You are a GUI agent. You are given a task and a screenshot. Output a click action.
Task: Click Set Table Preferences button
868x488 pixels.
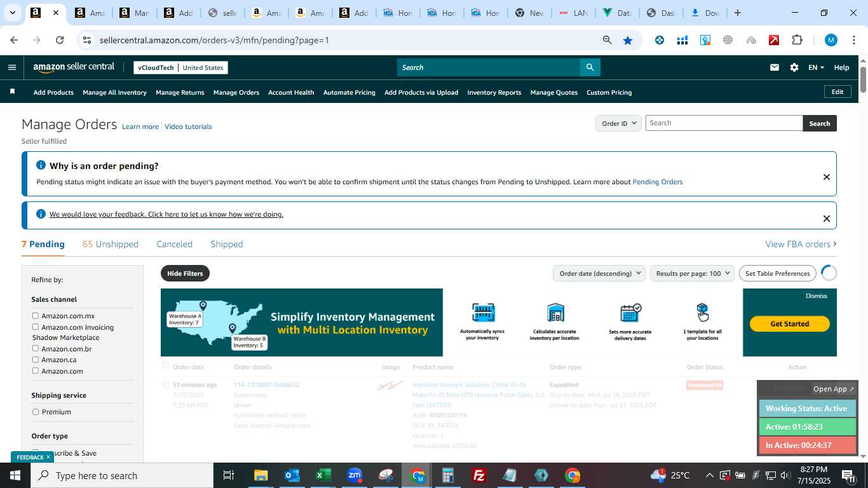(777, 273)
